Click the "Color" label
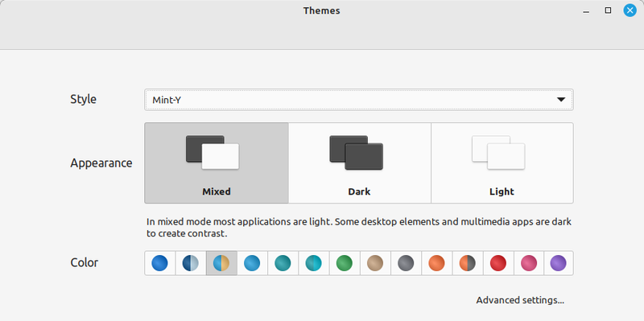This screenshot has width=644, height=321. coord(85,263)
